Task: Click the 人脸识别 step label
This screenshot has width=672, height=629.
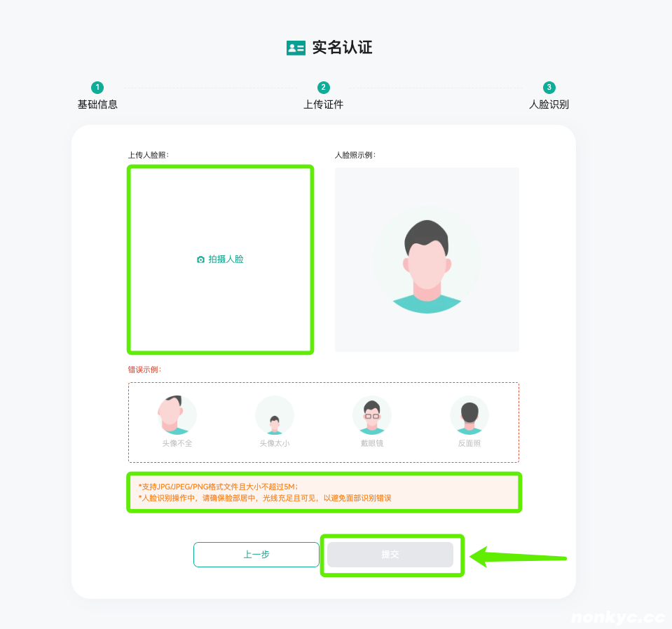Action: click(549, 104)
